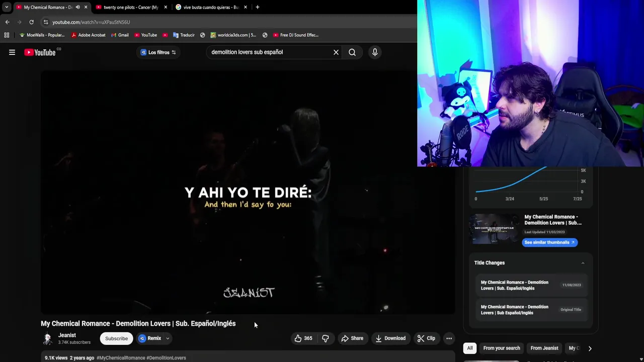Click the video player to pause
Image resolution: width=644 pixels, height=362 pixels.
tap(248, 192)
